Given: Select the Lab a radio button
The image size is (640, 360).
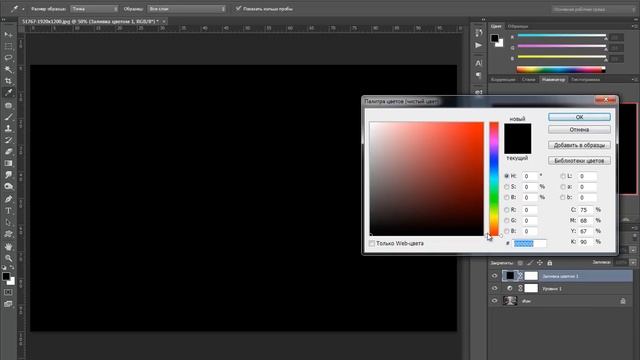Looking at the screenshot, I should coord(563,187).
